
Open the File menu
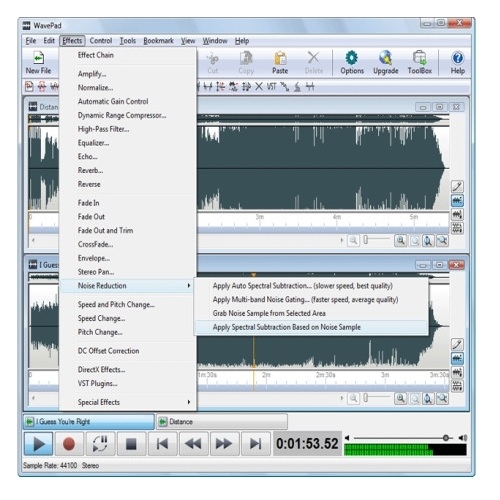[31, 41]
